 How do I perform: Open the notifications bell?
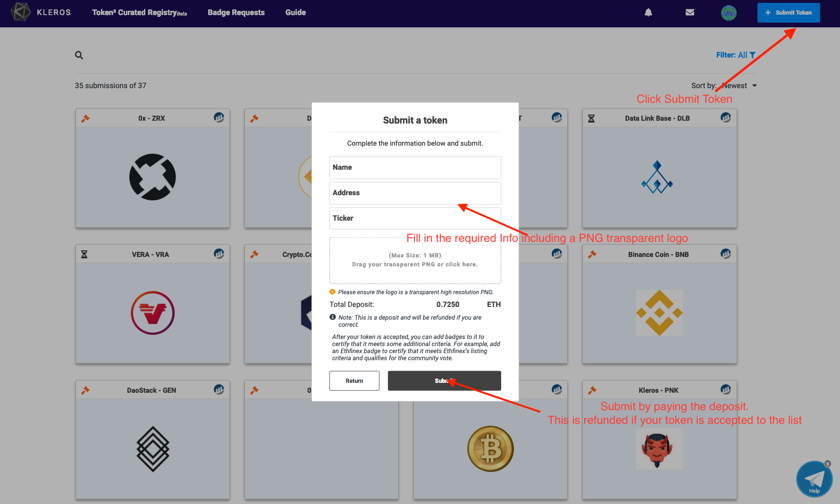coord(648,12)
